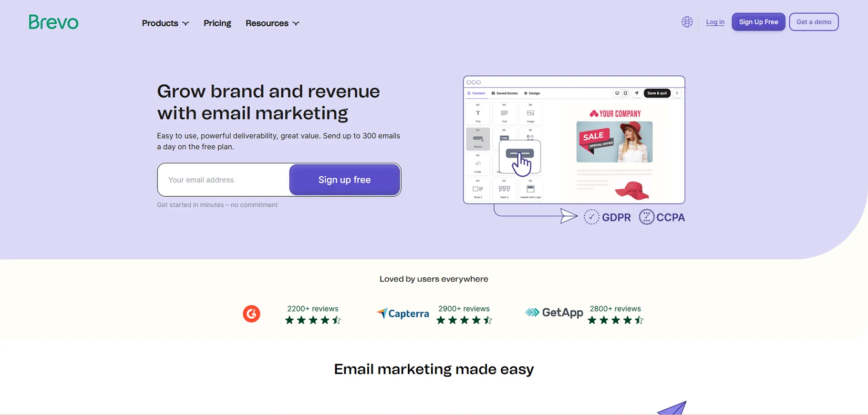The height and width of the screenshot is (415, 868).
Task: Click the star rating under 2800+ reviews
Action: pos(615,320)
